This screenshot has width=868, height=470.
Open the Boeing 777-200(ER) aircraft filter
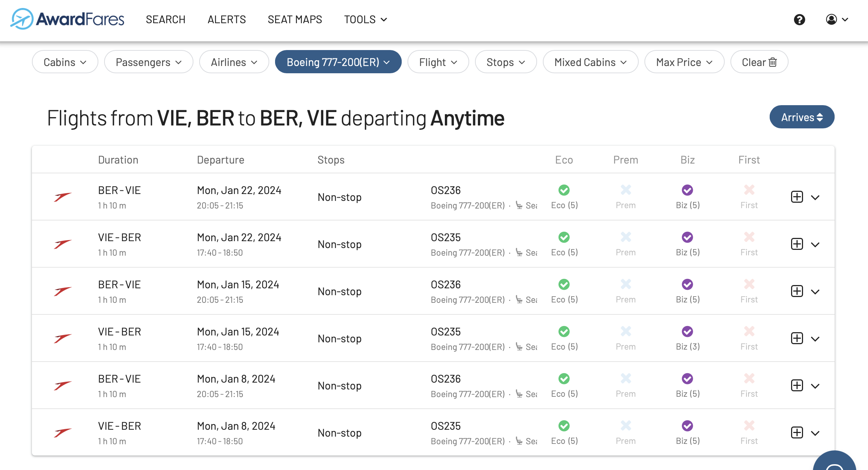pos(338,62)
